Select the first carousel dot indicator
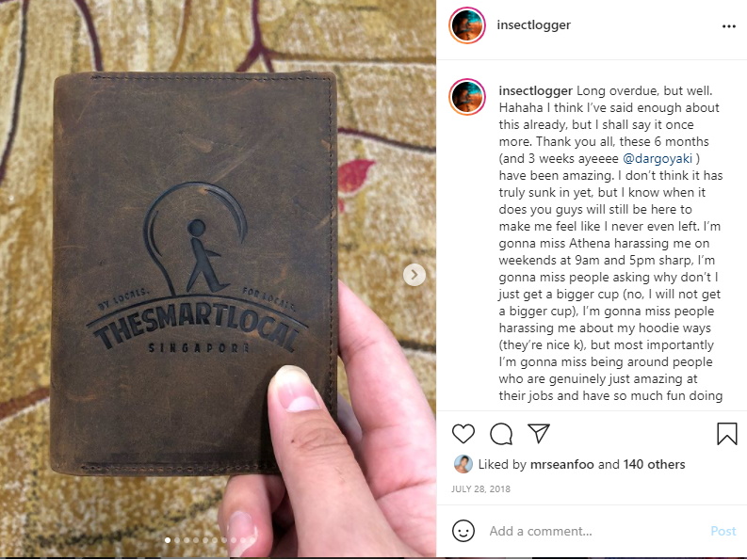Screen dimensions: 747x560 point(168,540)
